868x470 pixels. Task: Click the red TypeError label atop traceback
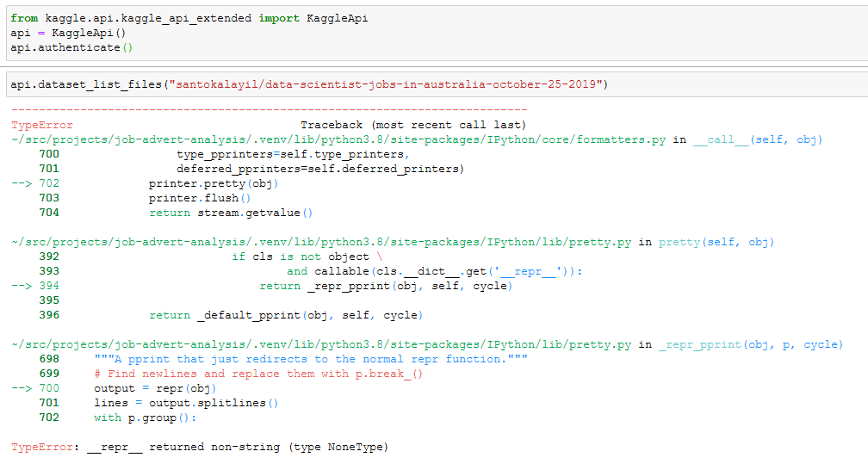(42, 125)
